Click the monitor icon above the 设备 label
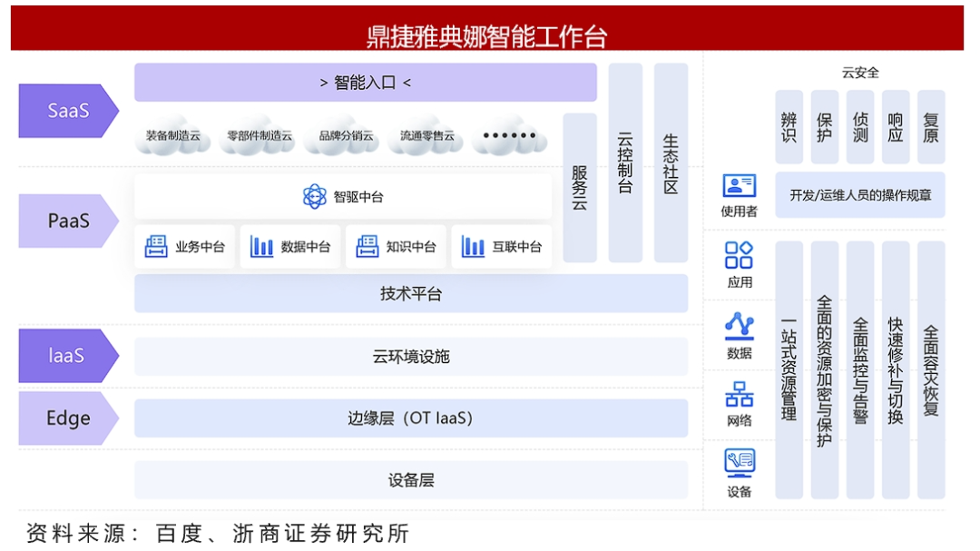980x551 pixels. point(740,464)
